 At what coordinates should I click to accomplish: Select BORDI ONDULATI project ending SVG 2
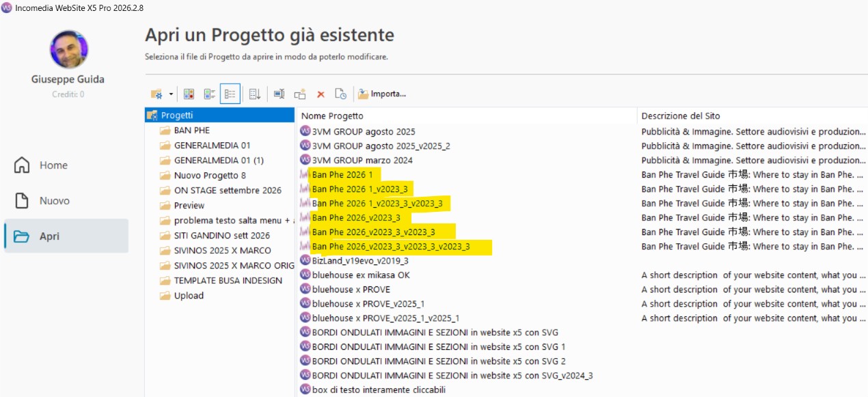(x=439, y=361)
